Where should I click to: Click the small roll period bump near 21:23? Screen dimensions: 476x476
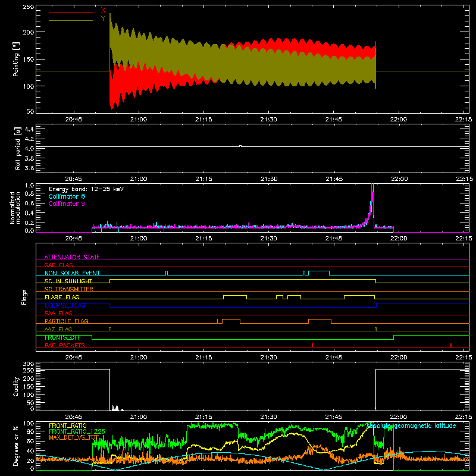(x=240, y=146)
